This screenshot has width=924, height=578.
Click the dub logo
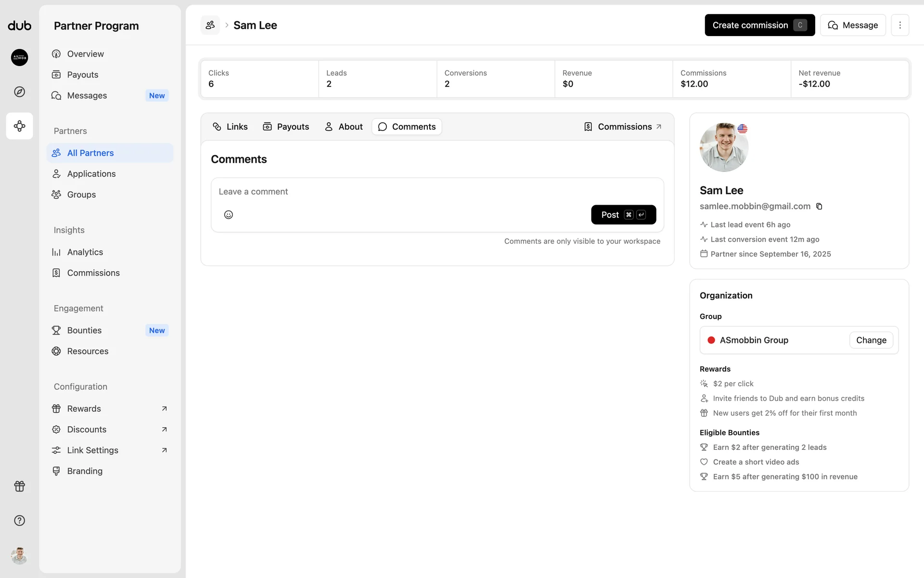pos(20,26)
